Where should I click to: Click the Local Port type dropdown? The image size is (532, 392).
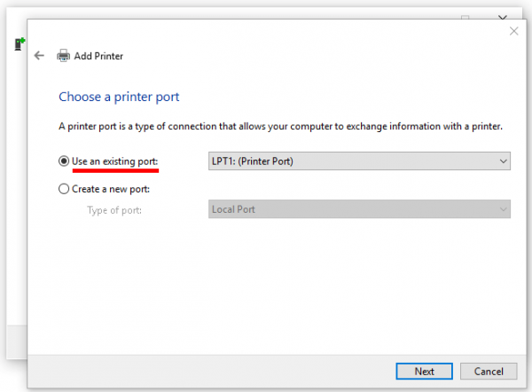click(355, 209)
